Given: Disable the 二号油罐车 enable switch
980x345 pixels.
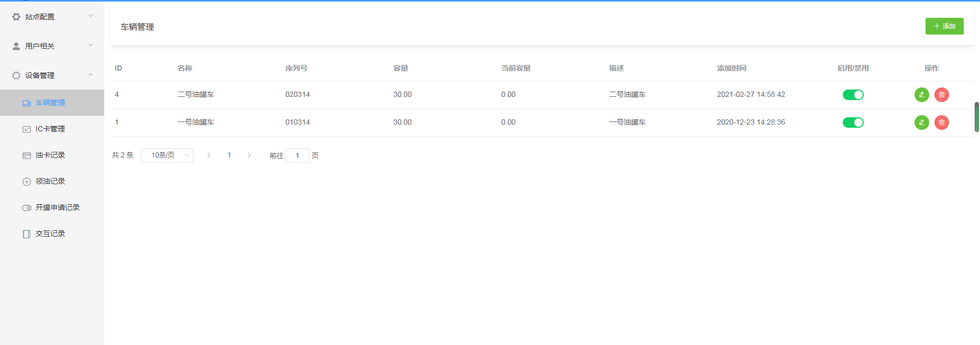Looking at the screenshot, I should click(x=853, y=95).
